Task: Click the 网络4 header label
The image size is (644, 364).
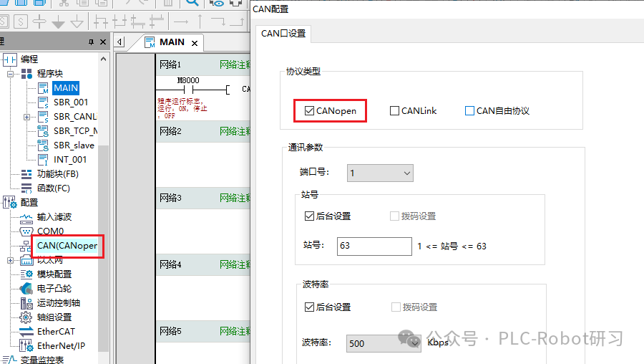Action: point(170,265)
